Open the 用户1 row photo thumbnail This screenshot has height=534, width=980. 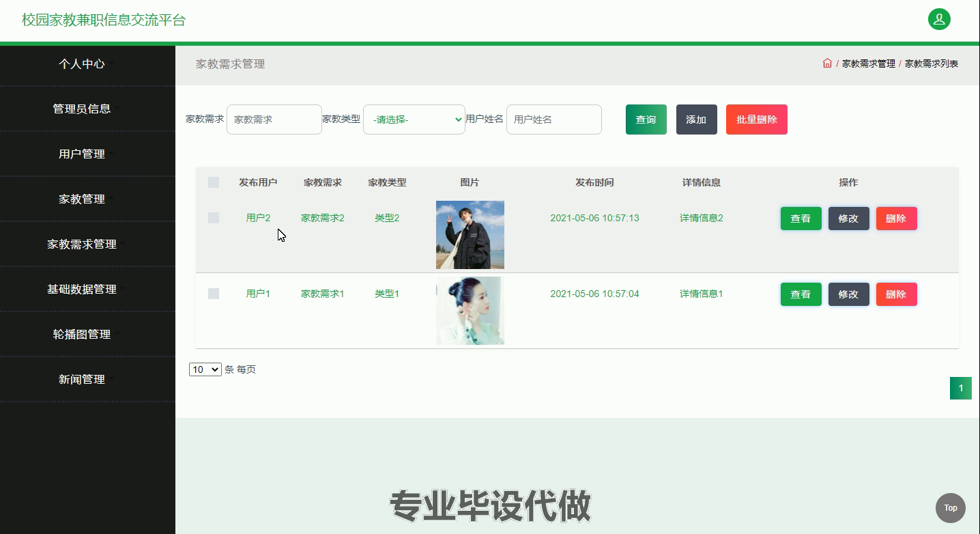[470, 311]
